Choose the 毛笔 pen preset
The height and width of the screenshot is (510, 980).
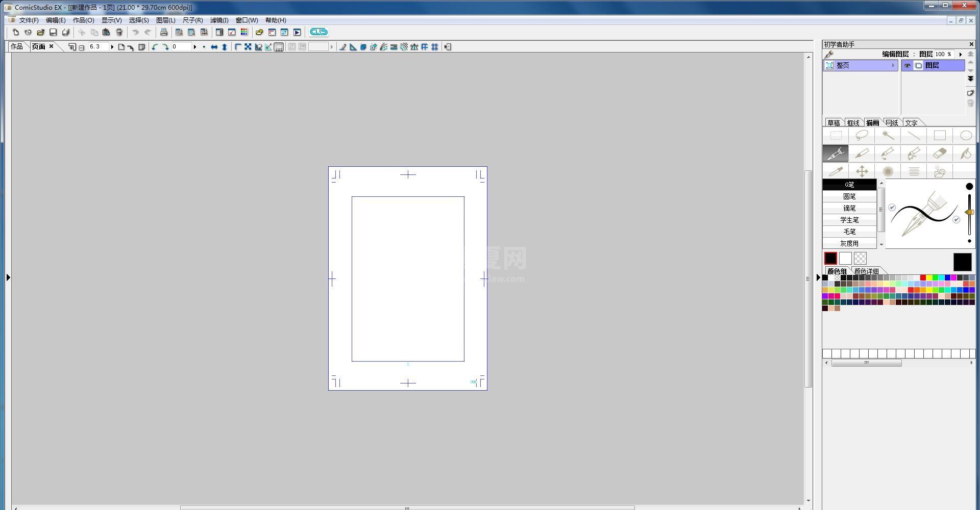pos(849,232)
